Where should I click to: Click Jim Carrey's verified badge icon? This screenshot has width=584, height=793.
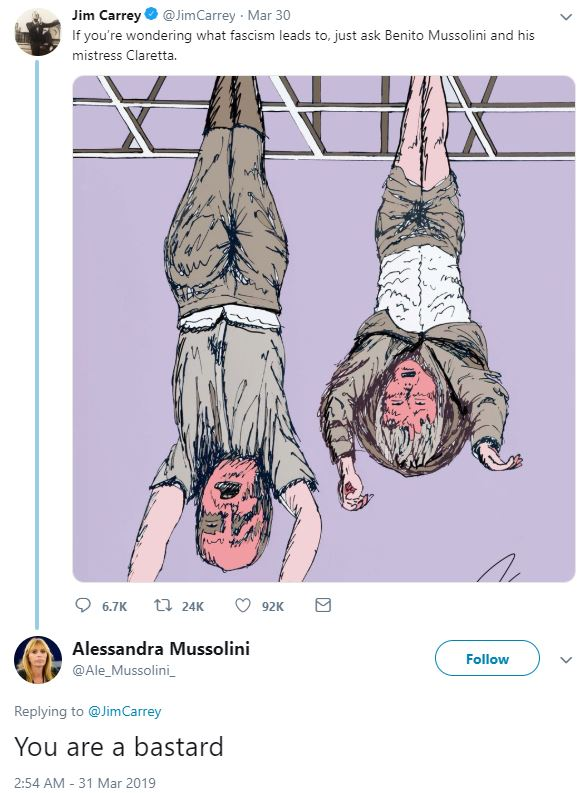pos(150,15)
